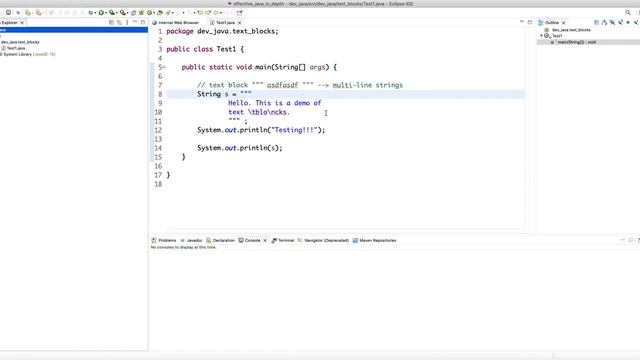
Task: Select main(String[]) method in Outline
Action: pyautogui.click(x=577, y=42)
